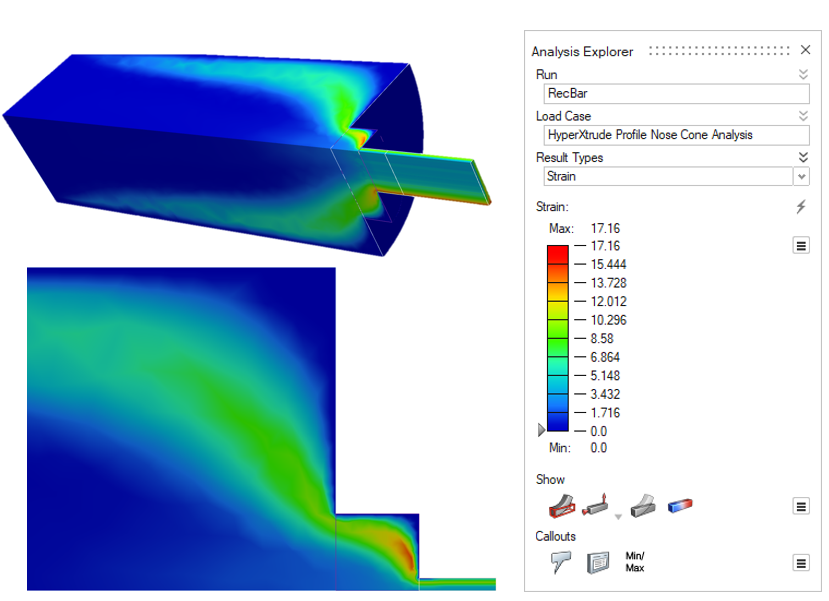Select HyperXtrude Profile Nose Cone Analysis load case
This screenshot has width=829, height=601.
pyautogui.click(x=676, y=135)
